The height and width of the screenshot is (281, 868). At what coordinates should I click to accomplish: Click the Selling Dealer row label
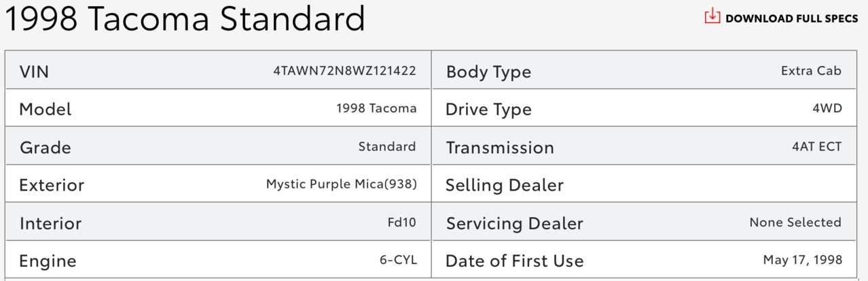(x=505, y=185)
